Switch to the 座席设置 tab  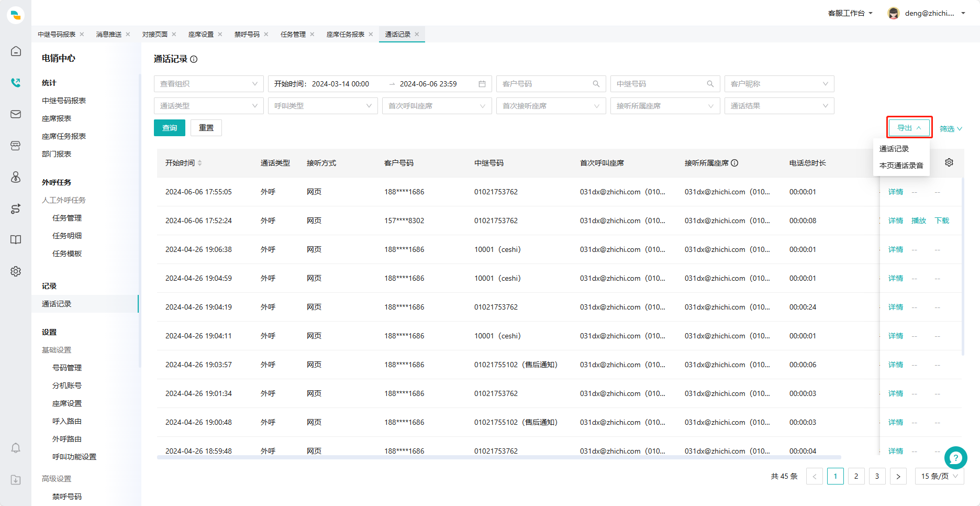[201, 34]
